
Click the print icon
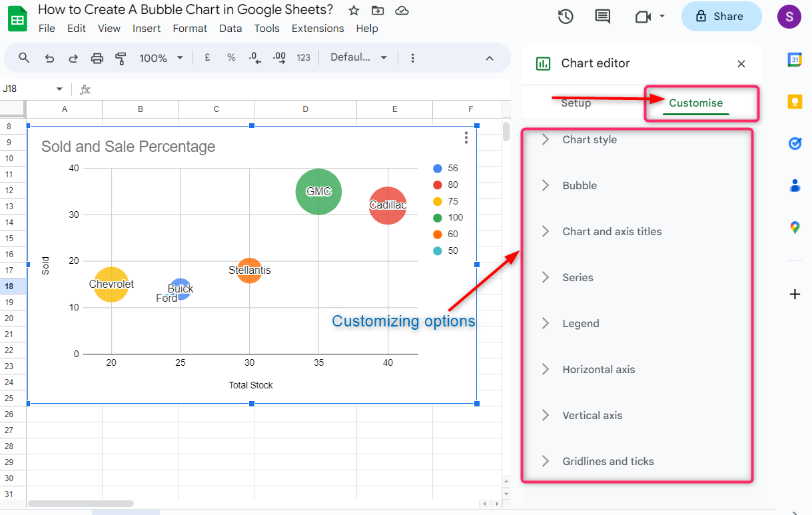pos(97,58)
